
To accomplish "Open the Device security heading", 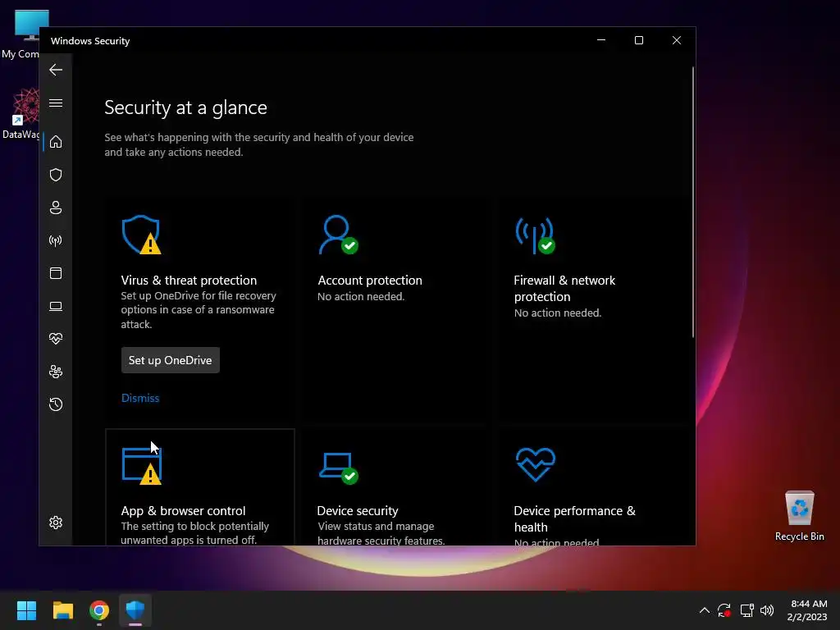I will coord(358,510).
